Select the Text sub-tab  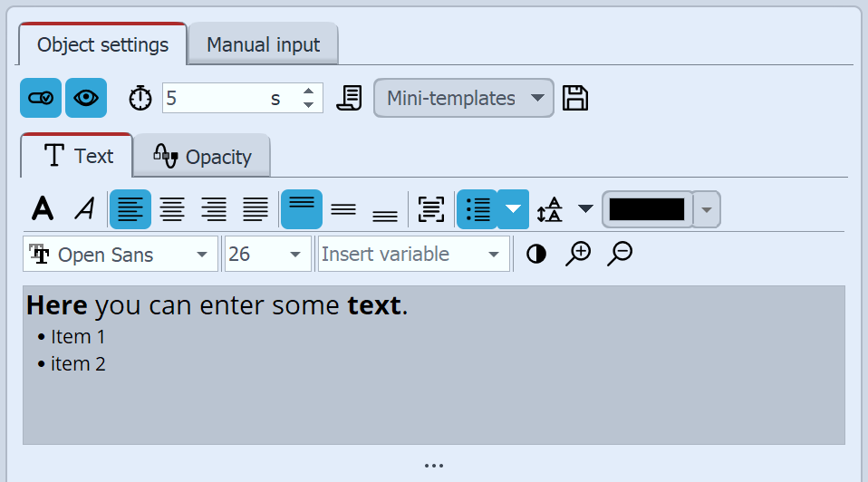pos(77,156)
